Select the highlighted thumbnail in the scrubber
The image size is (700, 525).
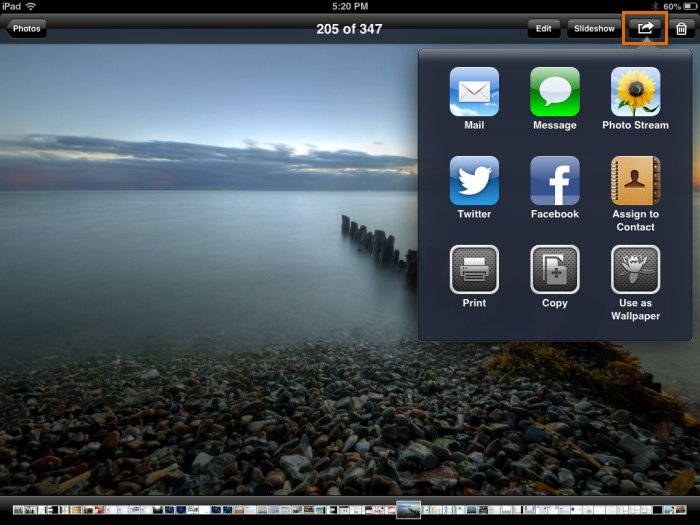pos(408,510)
